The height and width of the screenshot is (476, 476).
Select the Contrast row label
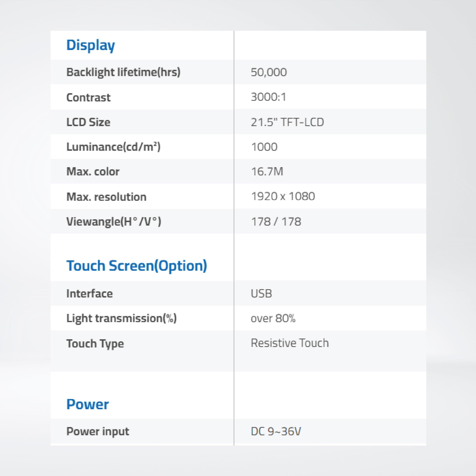88,97
